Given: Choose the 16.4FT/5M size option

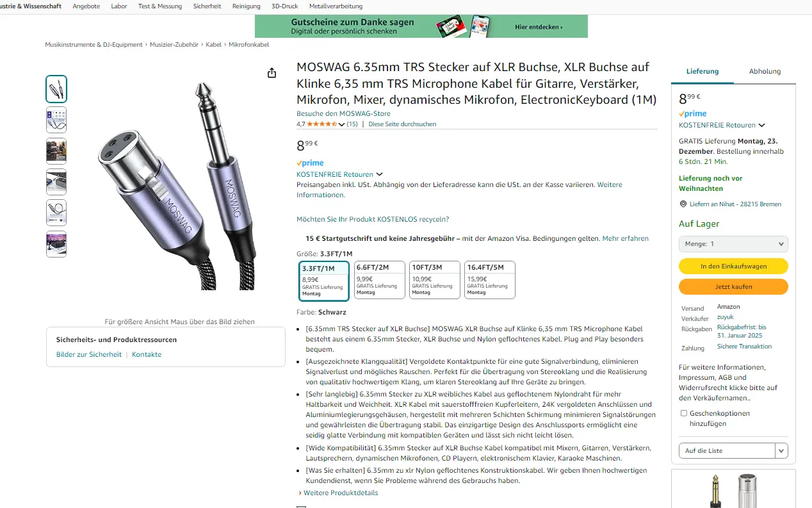Looking at the screenshot, I should coord(490,280).
